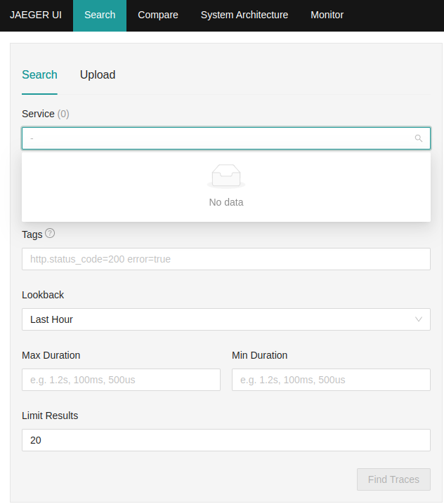Viewport: 444px width, 504px height.
Task: Click the Tags help question icon
Action: click(50, 233)
